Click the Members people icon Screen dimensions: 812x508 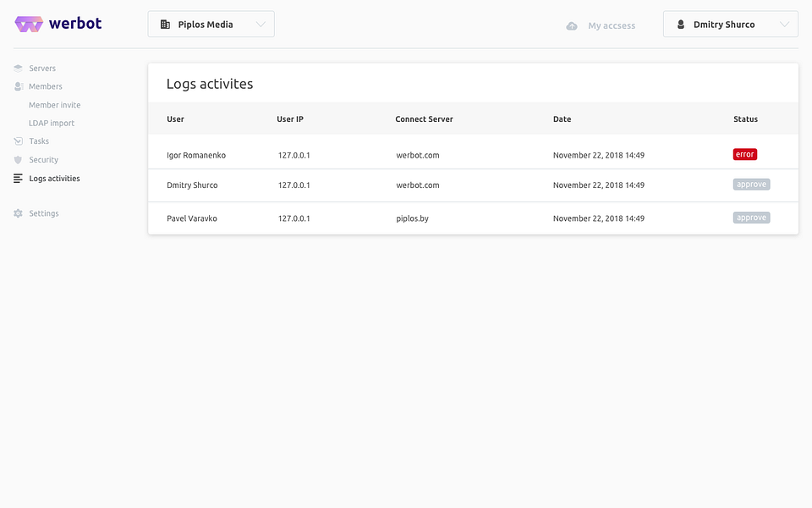(19, 86)
